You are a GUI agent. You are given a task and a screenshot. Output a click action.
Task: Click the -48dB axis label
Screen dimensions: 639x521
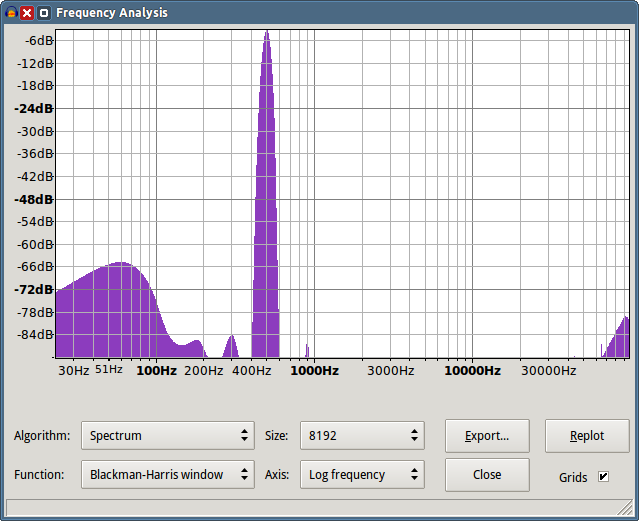(33, 199)
